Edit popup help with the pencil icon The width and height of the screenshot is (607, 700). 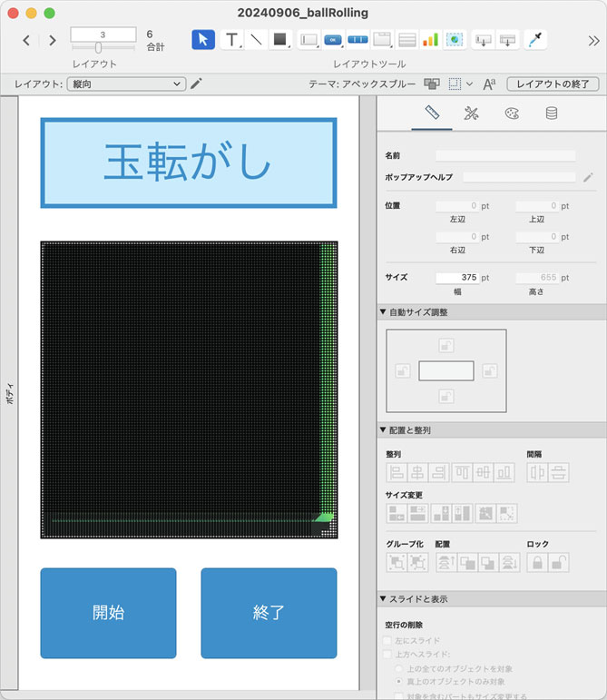[588, 177]
